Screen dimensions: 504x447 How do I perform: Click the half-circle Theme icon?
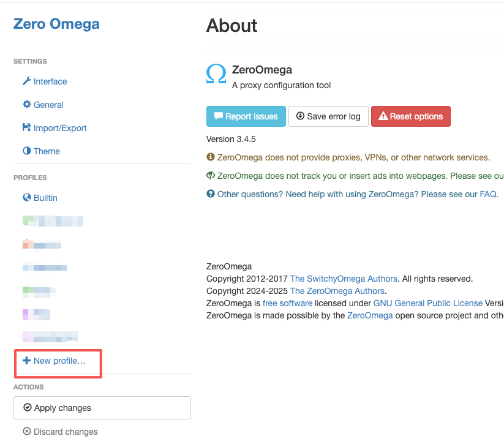(x=27, y=151)
